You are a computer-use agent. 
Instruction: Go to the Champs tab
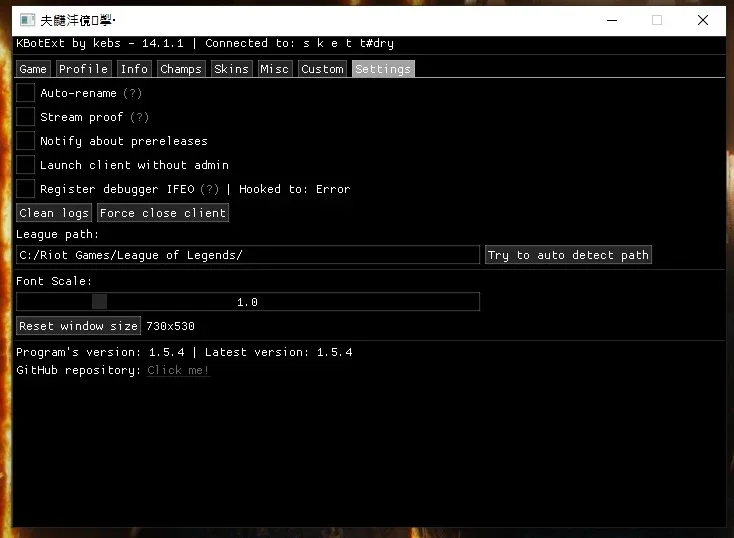[x=181, y=69]
